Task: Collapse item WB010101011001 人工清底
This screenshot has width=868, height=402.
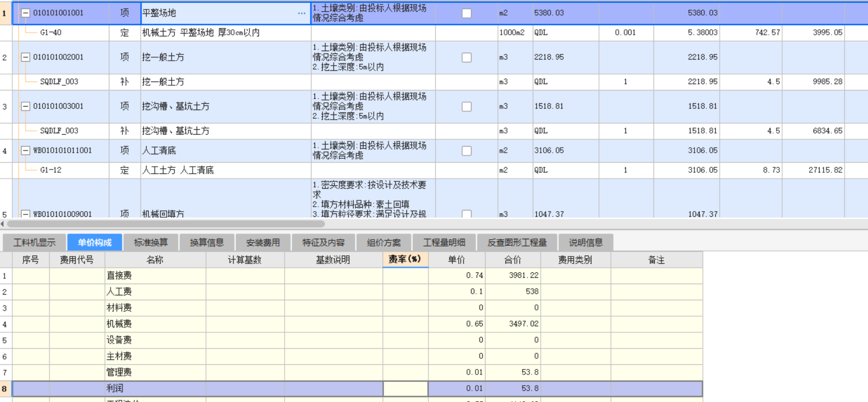Action: [x=25, y=150]
